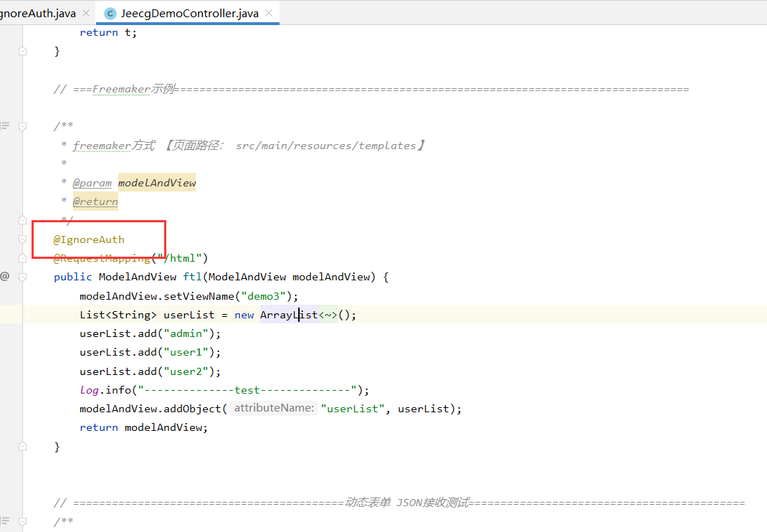Image resolution: width=767 pixels, height=532 pixels.
Task: Select the JeecgDemoController.java tab
Action: [x=189, y=14]
